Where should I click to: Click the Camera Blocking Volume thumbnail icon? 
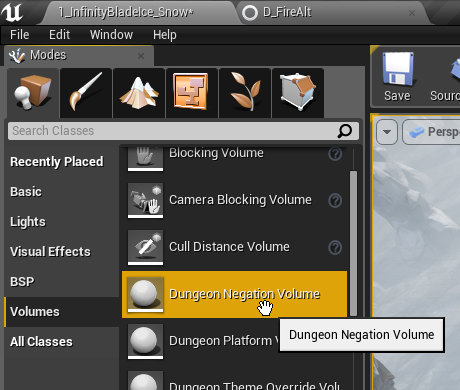[145, 200]
